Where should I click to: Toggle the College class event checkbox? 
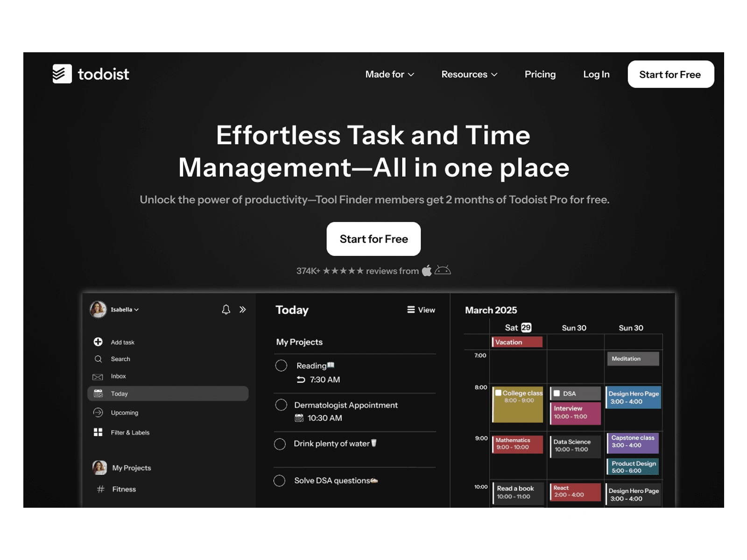click(x=499, y=393)
